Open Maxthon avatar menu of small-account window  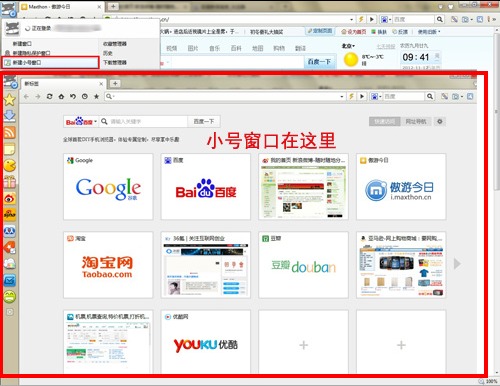[x=10, y=82]
